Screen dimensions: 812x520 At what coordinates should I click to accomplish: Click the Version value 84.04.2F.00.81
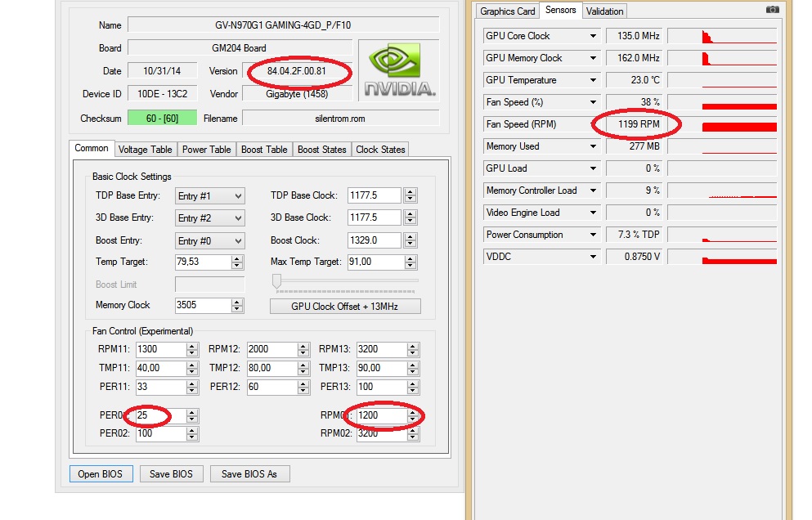tap(297, 71)
